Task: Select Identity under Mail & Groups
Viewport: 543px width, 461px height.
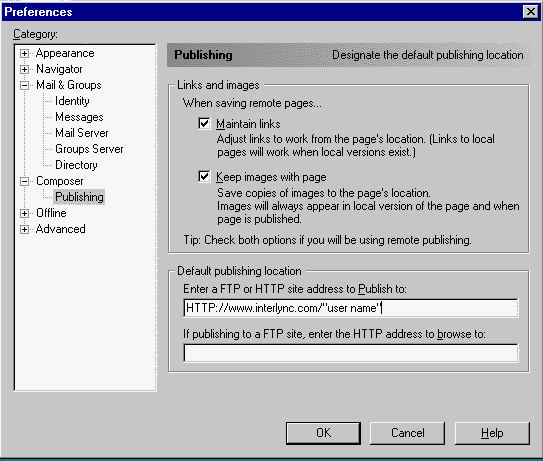Action: [x=72, y=101]
